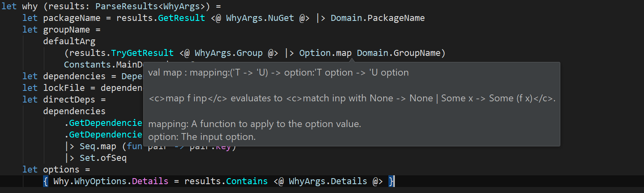
Task: Click tooltip 'option: The input option.' line
Action: click(202, 137)
